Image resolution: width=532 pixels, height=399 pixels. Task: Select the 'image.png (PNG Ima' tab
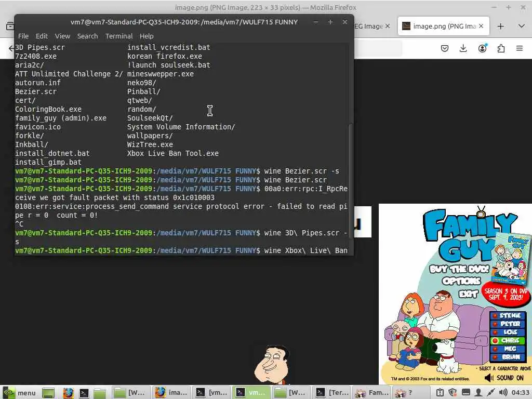coord(444,26)
